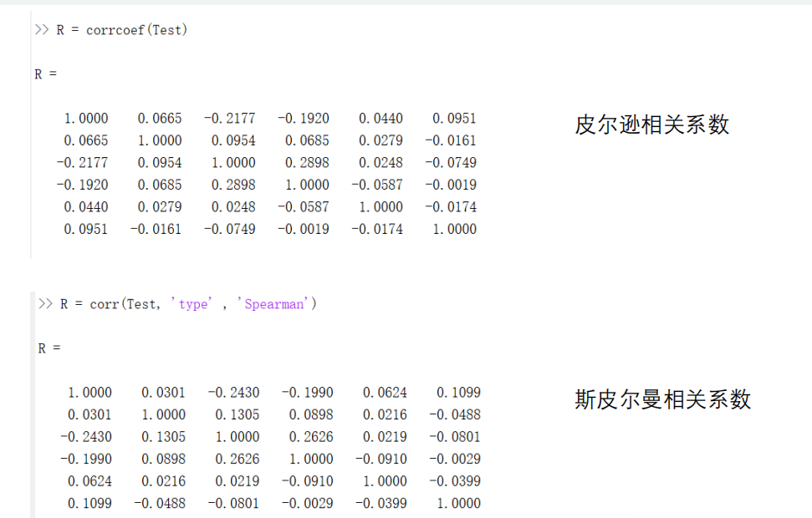Click 0.0216 in the Spearman matrix's second row

point(385,415)
